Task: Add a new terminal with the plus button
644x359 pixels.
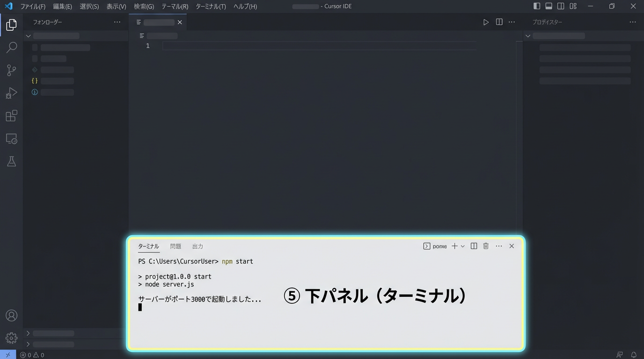Action: coord(454,246)
